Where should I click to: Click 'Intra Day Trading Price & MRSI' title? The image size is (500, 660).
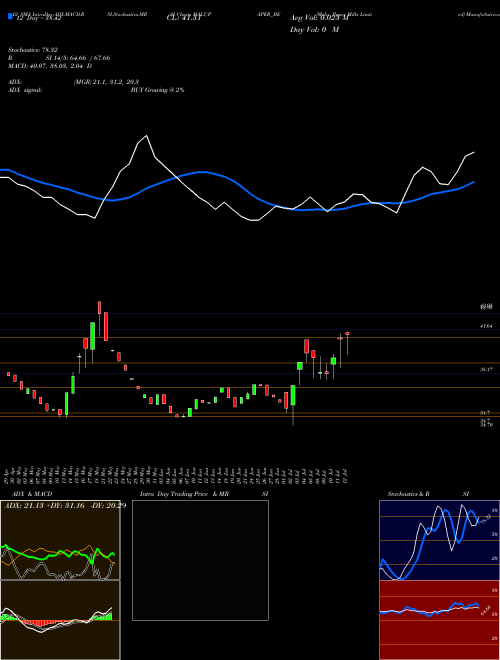pos(204,494)
